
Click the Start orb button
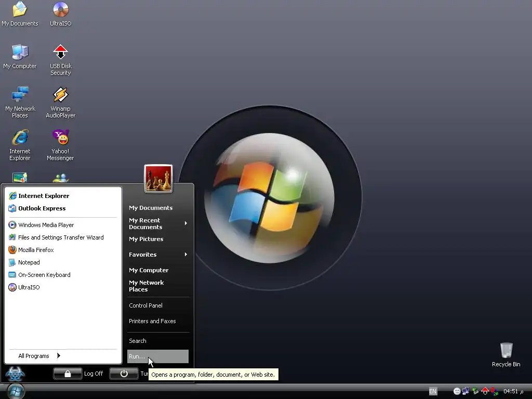tap(15, 391)
